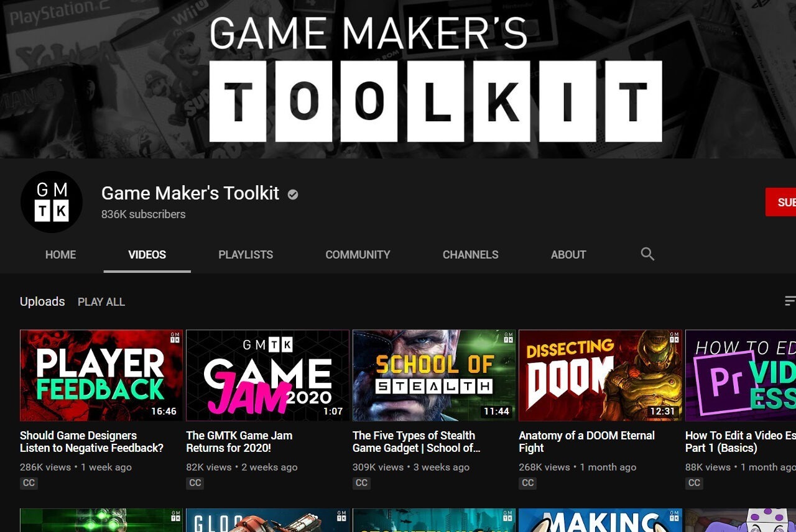Click the Game Maker's Toolkit banner image

click(398, 79)
